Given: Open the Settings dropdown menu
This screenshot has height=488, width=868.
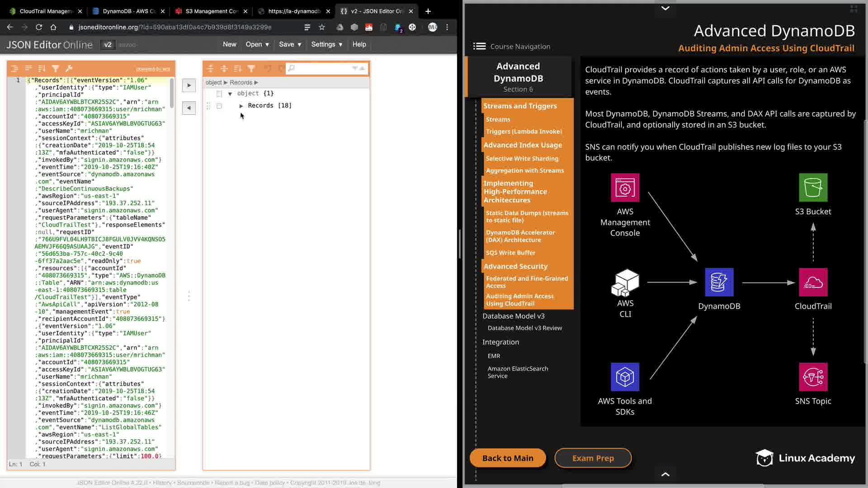Looking at the screenshot, I should [x=327, y=44].
